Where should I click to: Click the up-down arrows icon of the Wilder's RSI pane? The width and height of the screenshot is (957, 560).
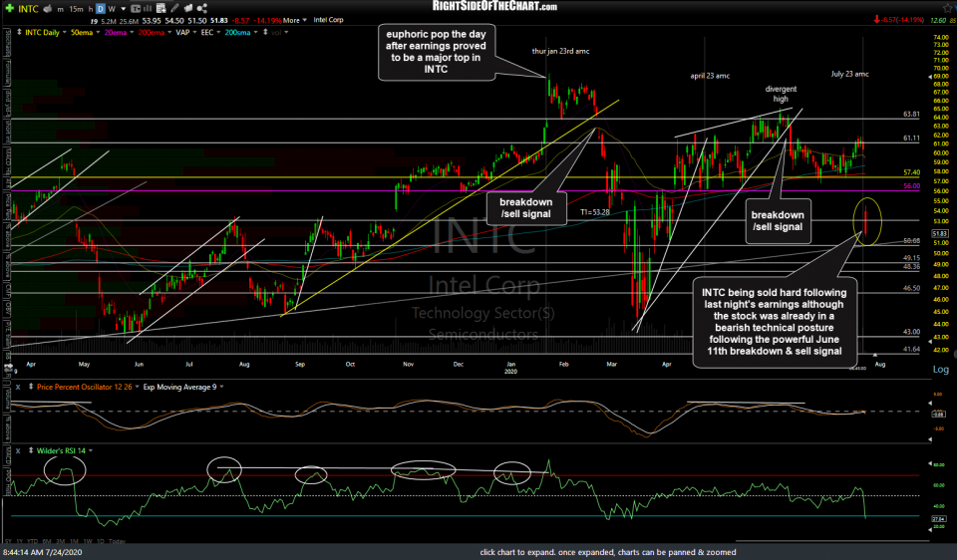(31, 450)
